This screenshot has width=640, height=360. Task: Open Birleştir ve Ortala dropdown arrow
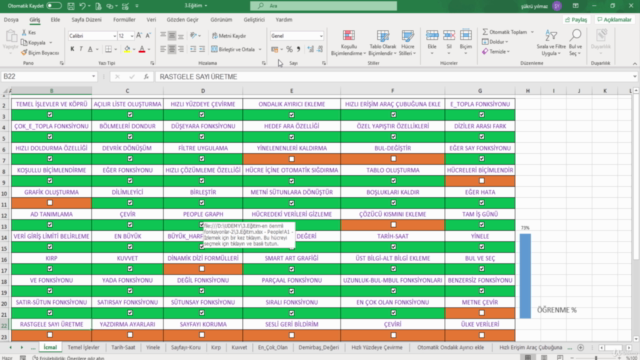[260, 49]
